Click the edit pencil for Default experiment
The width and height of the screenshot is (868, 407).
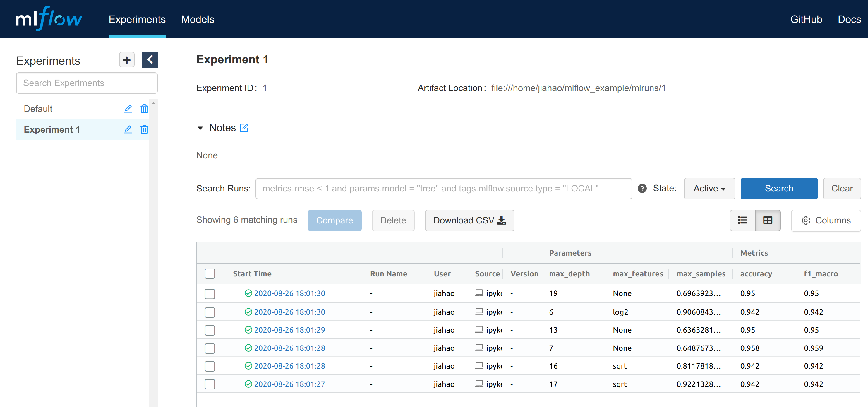coord(128,109)
